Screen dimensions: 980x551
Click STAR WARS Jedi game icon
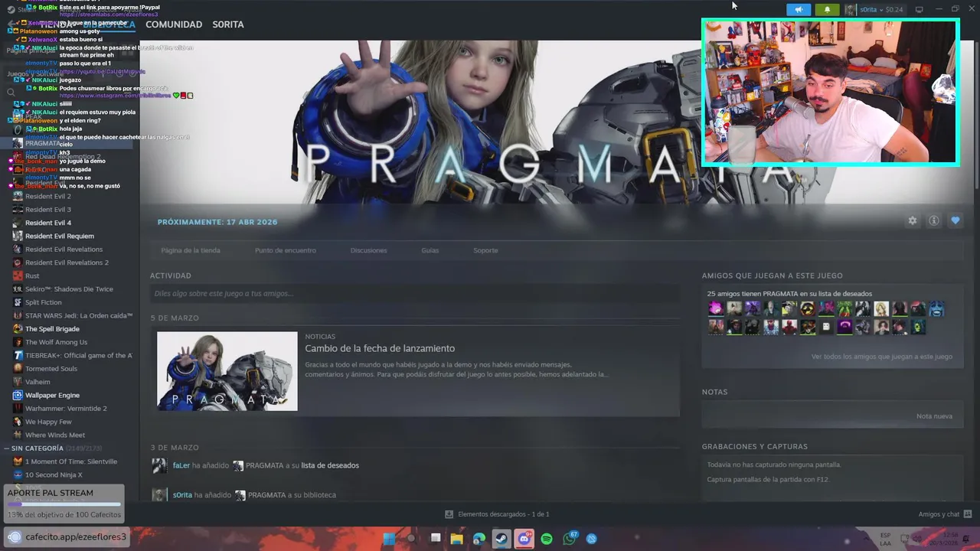18,315
